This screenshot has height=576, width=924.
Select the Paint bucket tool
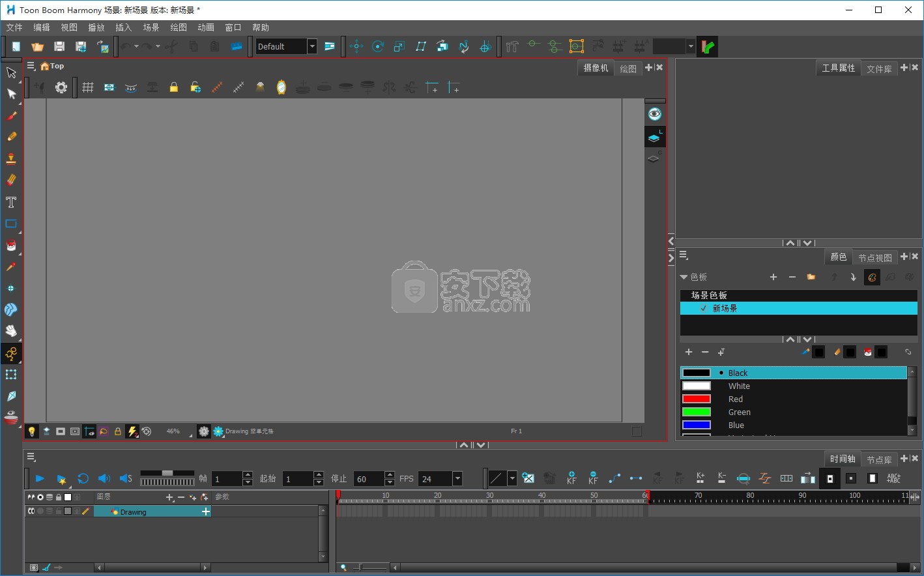[x=11, y=245]
